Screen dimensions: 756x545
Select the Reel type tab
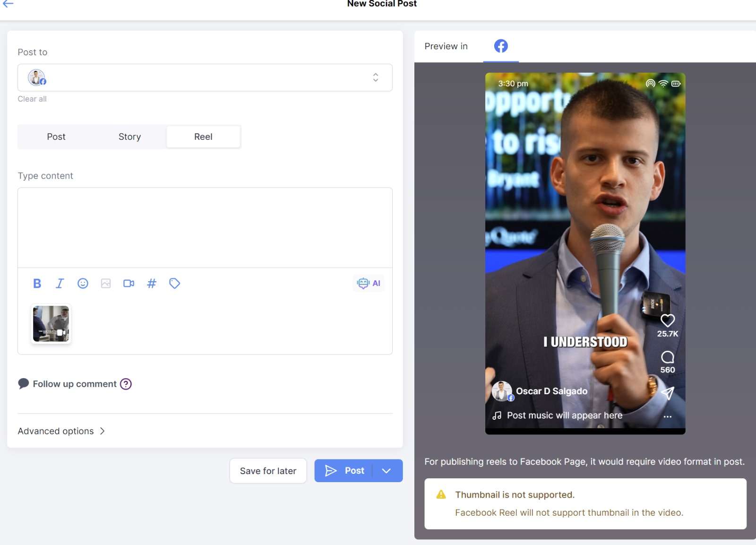pos(203,137)
